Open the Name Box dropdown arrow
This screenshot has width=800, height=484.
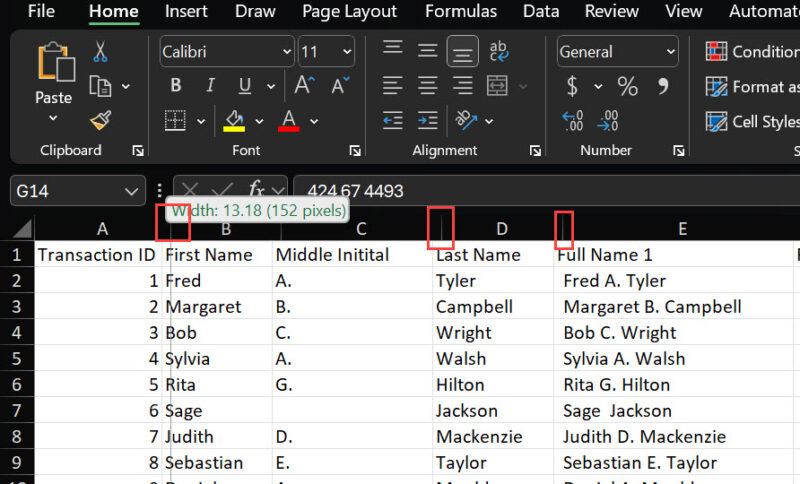(133, 191)
